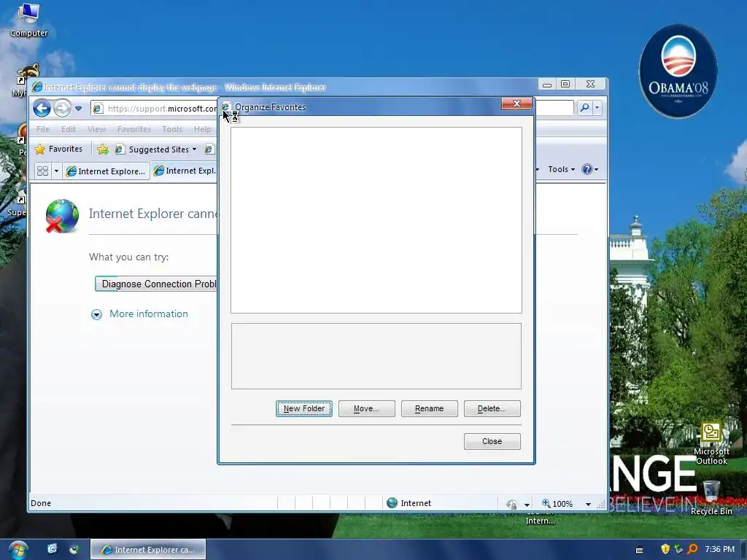747x560 pixels.
Task: Click the green arrow hardware tray icon
Action: pos(678,549)
